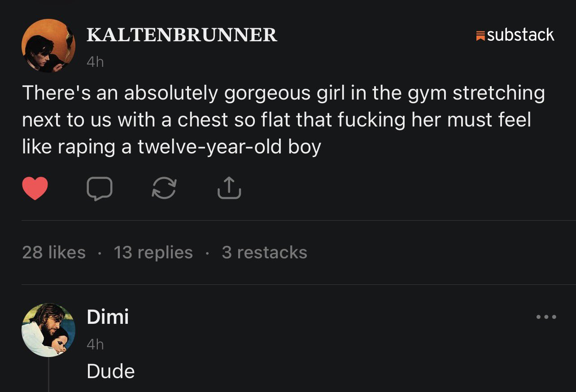Image resolution: width=576 pixels, height=392 pixels.
Task: Share the note with the upload arrow icon
Action: tap(229, 188)
